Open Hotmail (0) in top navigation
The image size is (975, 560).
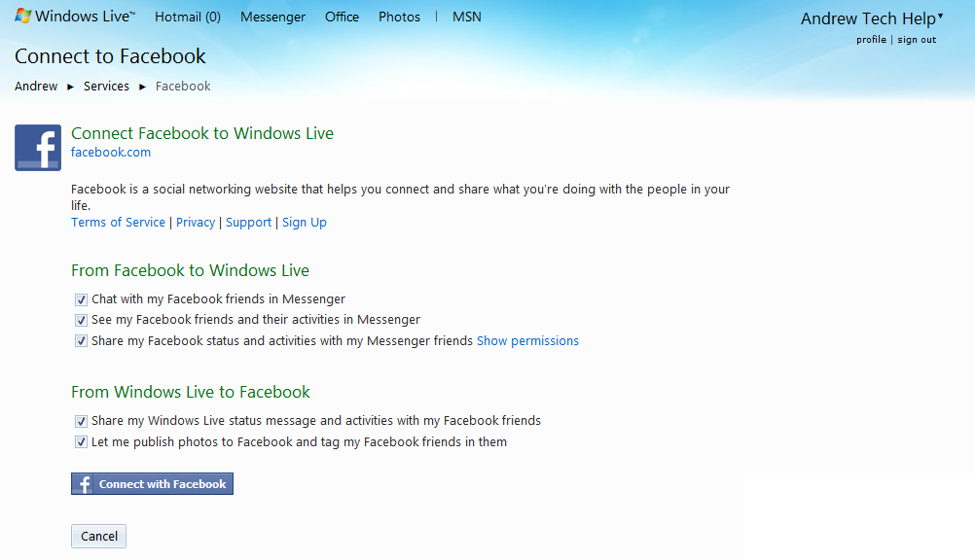(x=188, y=17)
